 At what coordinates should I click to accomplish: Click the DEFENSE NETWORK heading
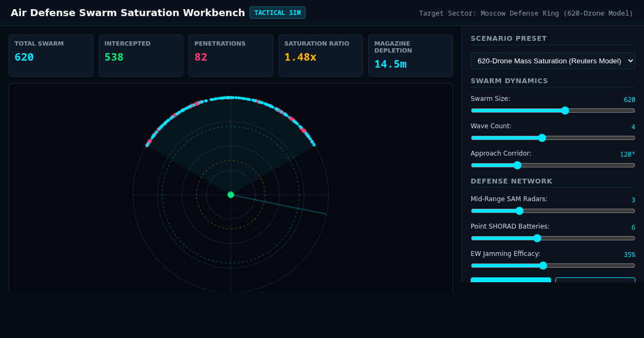511,181
